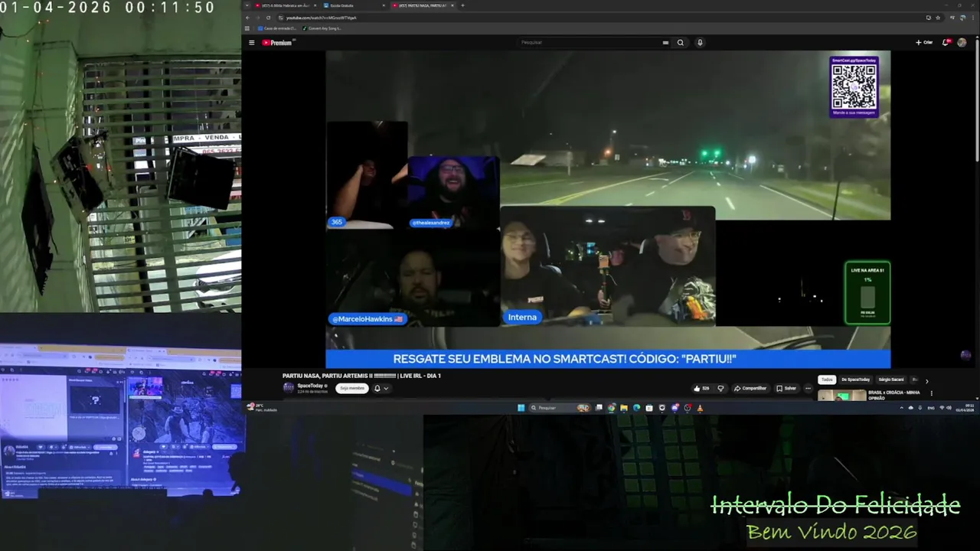The width and height of the screenshot is (980, 551).
Task: Click the Seja membro button
Action: click(x=351, y=388)
